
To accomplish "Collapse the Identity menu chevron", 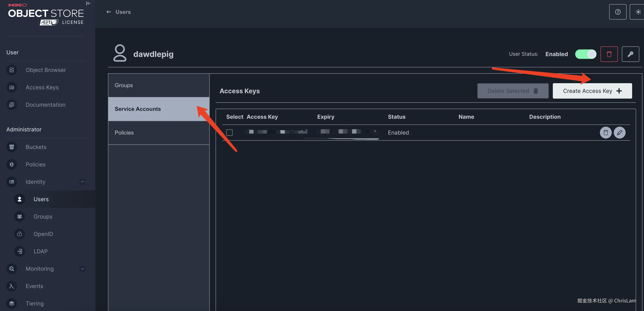I will 82,182.
